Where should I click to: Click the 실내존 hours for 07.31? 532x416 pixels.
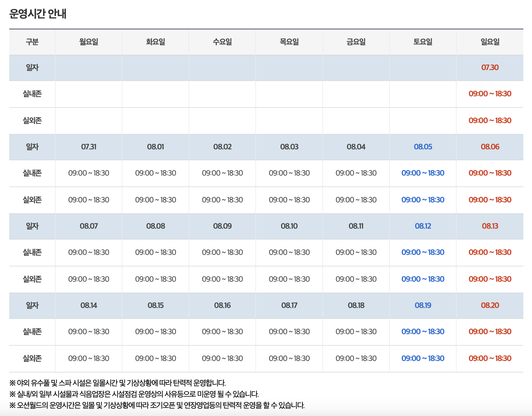click(x=89, y=173)
